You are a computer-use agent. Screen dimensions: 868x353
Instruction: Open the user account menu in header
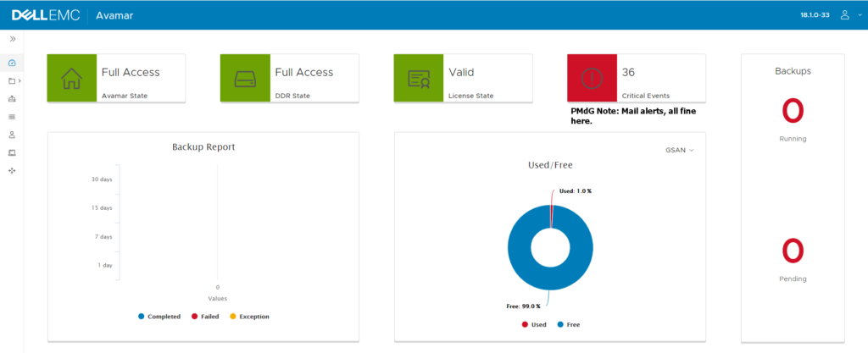coord(845,15)
